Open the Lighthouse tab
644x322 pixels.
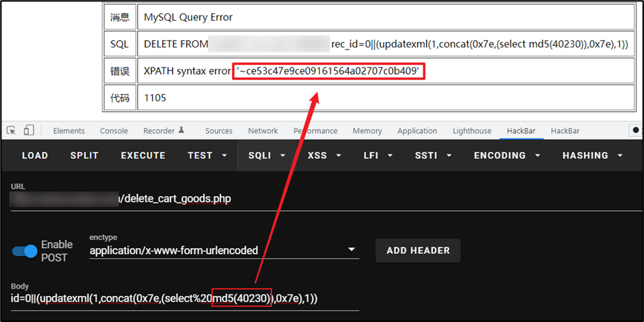tap(472, 131)
